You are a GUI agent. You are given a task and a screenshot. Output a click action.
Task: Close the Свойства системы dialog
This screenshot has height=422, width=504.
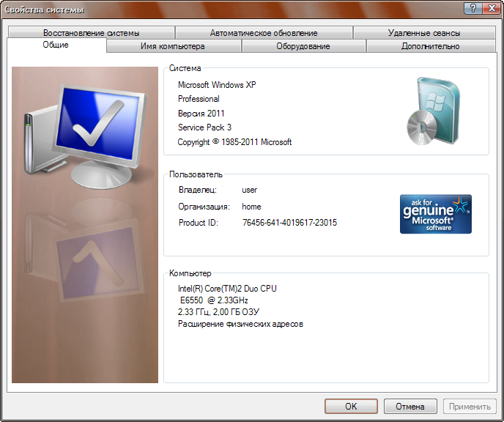point(492,8)
